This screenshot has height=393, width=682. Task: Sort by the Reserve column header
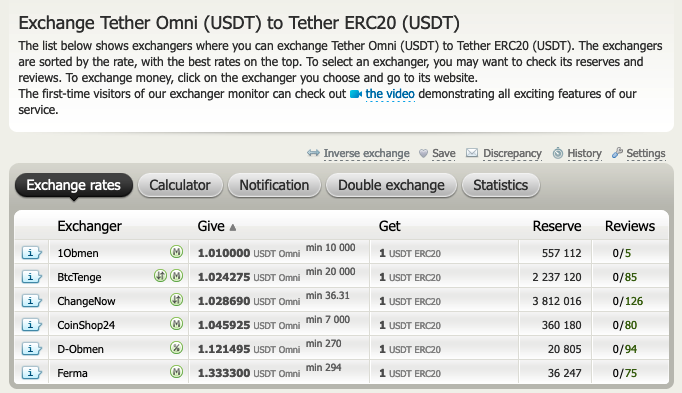click(557, 226)
